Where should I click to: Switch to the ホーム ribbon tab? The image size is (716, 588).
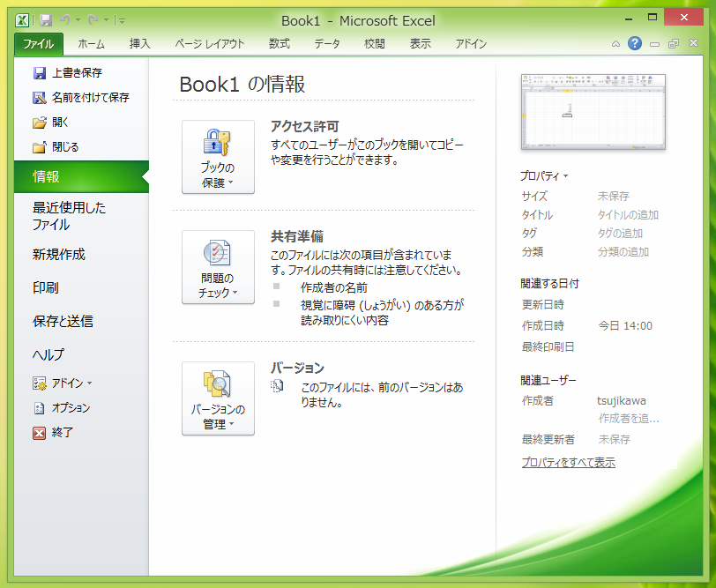click(x=91, y=43)
